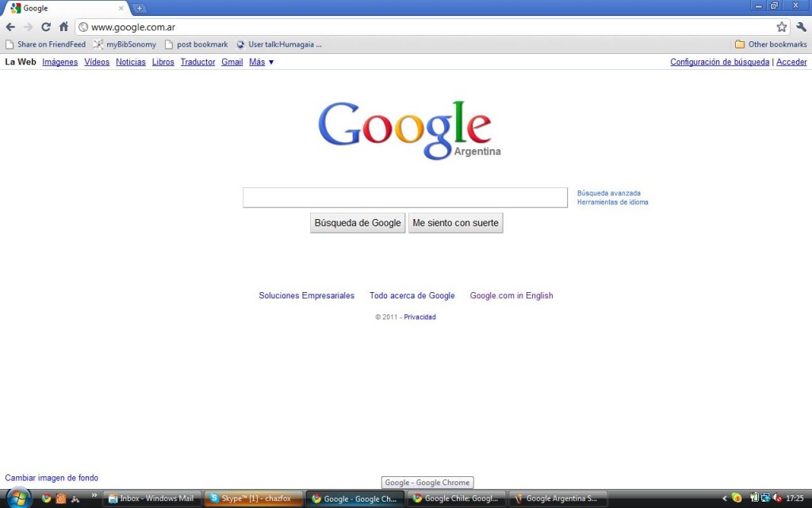Expand quick launch overflow chevron
The width and height of the screenshot is (812, 508).
coord(94,495)
